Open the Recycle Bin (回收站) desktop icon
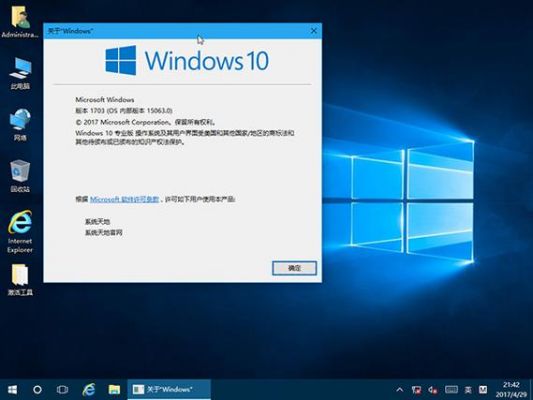Screen dimensions: 533x400 [x=20, y=176]
